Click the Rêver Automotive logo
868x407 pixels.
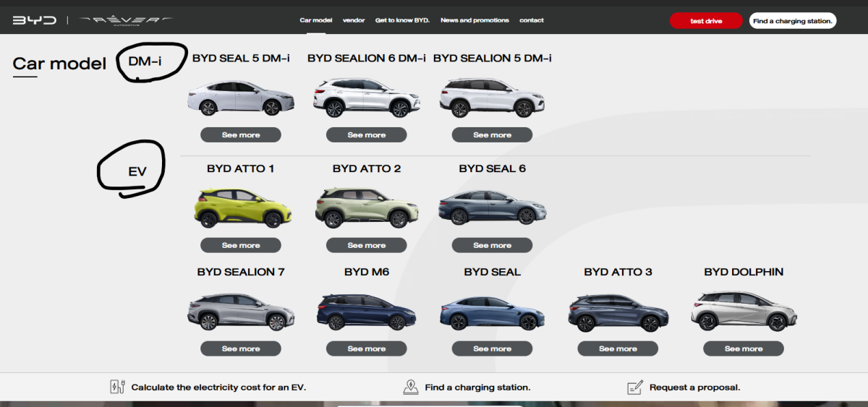(x=125, y=20)
